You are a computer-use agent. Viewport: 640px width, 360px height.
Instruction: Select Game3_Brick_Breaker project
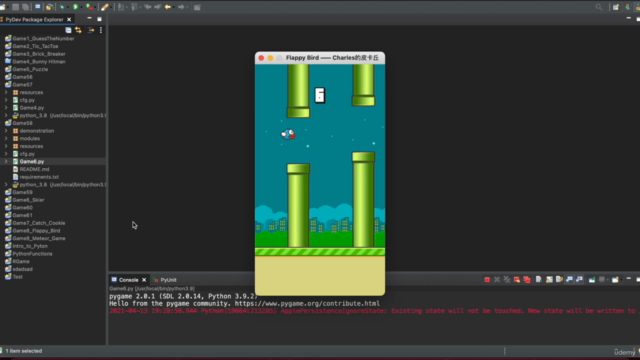tap(39, 54)
